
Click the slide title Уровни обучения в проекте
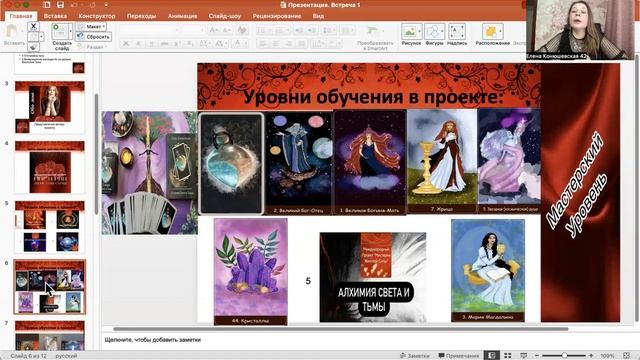pyautogui.click(x=373, y=97)
